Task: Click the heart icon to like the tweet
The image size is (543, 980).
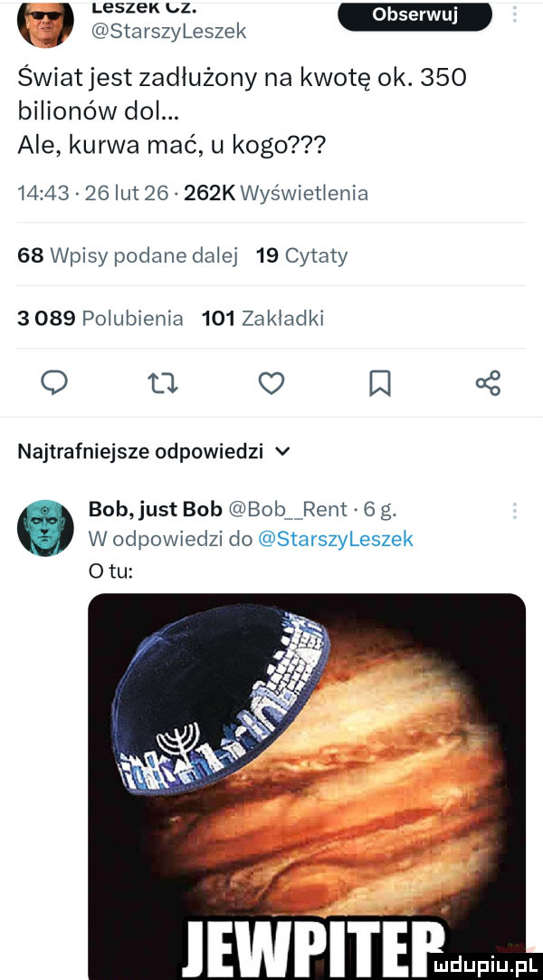Action: tap(271, 383)
